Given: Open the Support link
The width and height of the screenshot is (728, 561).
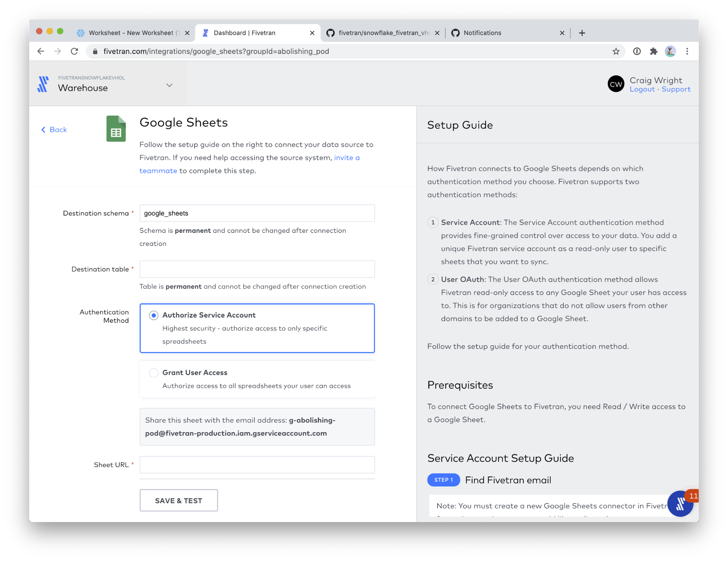Looking at the screenshot, I should (x=676, y=89).
